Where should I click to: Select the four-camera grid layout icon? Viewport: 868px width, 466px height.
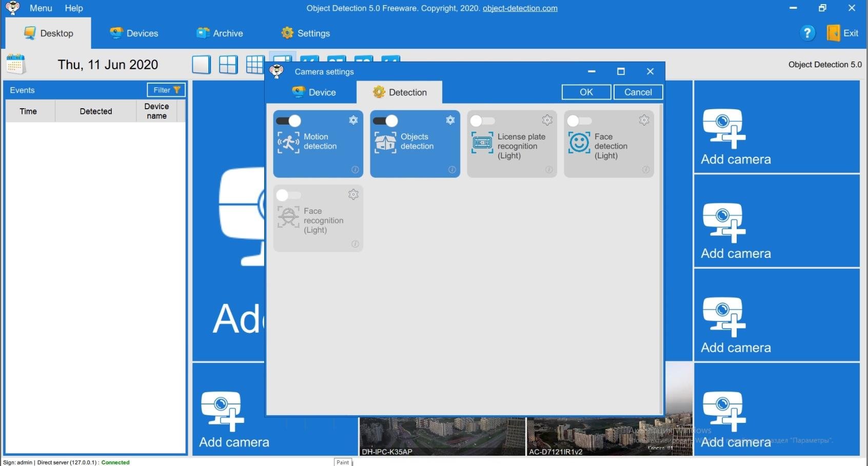click(x=228, y=65)
